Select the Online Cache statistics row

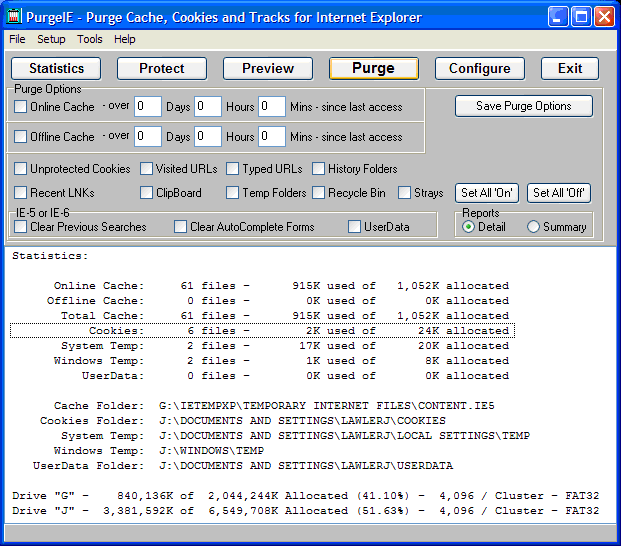click(x=281, y=285)
